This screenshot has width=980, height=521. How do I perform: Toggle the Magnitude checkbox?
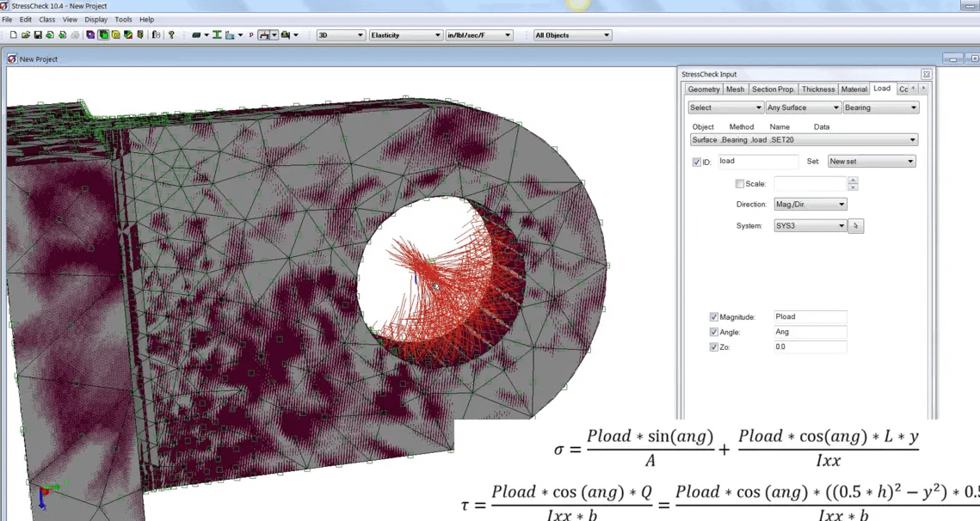(713, 316)
